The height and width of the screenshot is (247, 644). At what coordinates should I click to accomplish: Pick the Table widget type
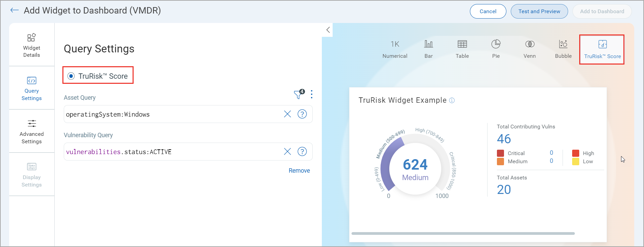tap(462, 49)
